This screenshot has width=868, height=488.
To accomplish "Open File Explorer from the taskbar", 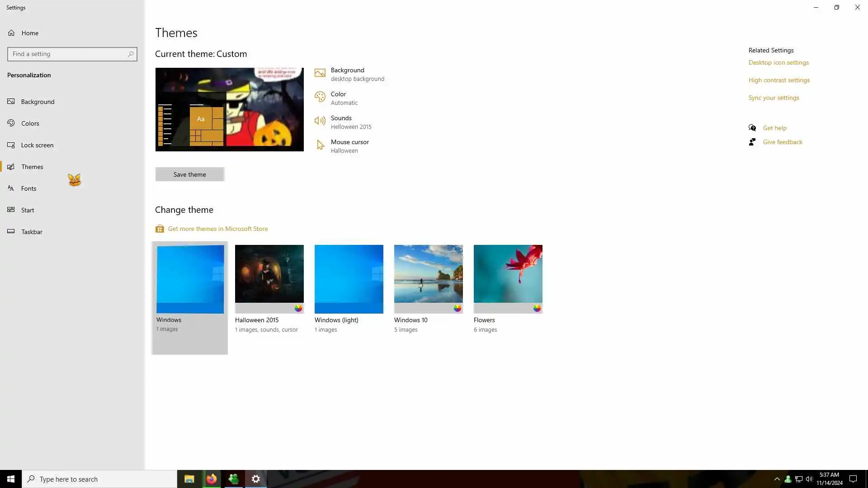I will pos(189,479).
